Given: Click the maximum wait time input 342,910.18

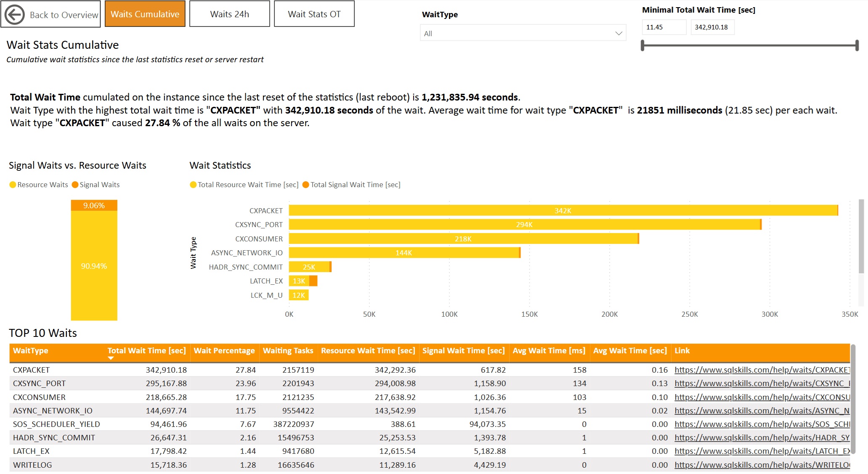Looking at the screenshot, I should pos(712,27).
